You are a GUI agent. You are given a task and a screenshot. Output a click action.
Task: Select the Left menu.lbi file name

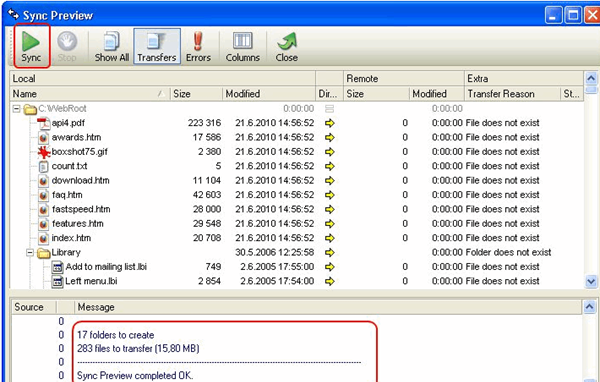click(91, 281)
